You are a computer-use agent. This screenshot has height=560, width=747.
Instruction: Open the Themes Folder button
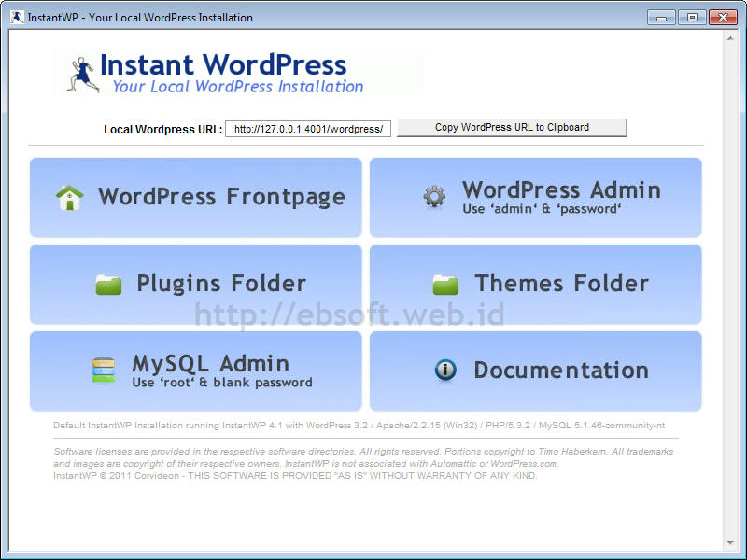coord(535,285)
